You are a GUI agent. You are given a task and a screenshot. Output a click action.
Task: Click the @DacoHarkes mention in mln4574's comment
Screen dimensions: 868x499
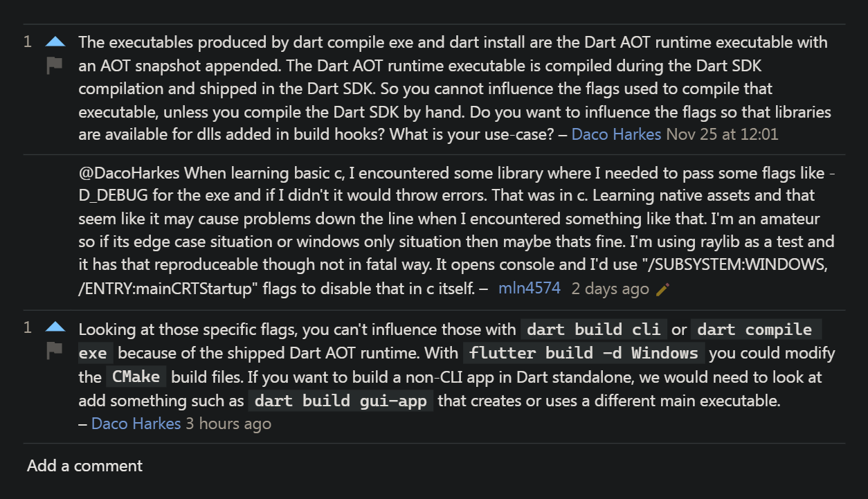click(129, 172)
